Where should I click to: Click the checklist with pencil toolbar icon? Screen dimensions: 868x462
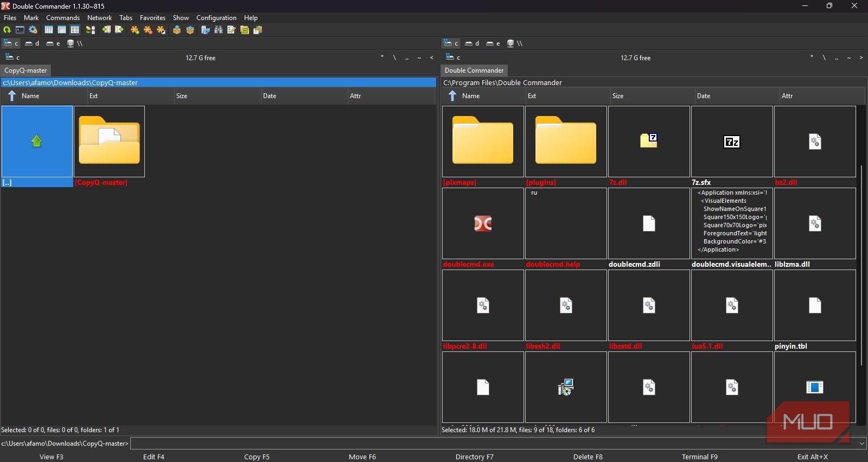coord(232,30)
